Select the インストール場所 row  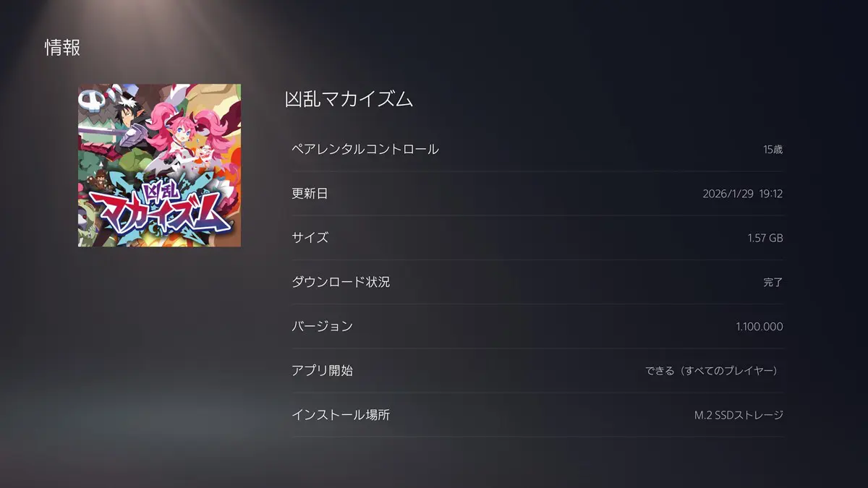pyautogui.click(x=537, y=415)
